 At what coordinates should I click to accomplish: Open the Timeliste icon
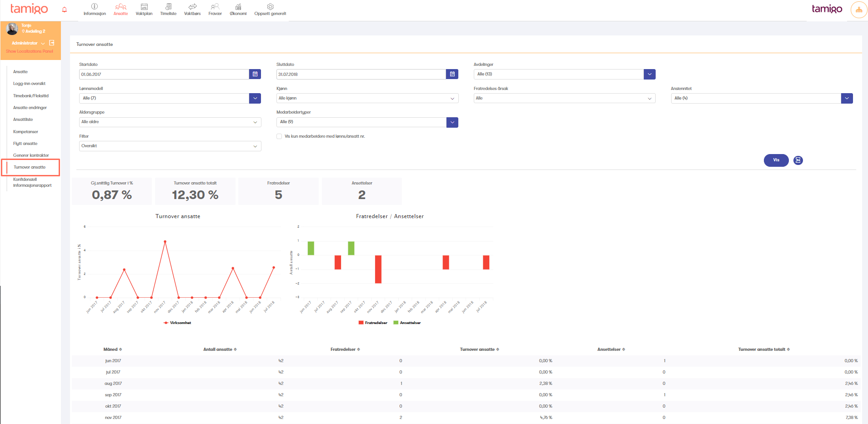click(168, 6)
